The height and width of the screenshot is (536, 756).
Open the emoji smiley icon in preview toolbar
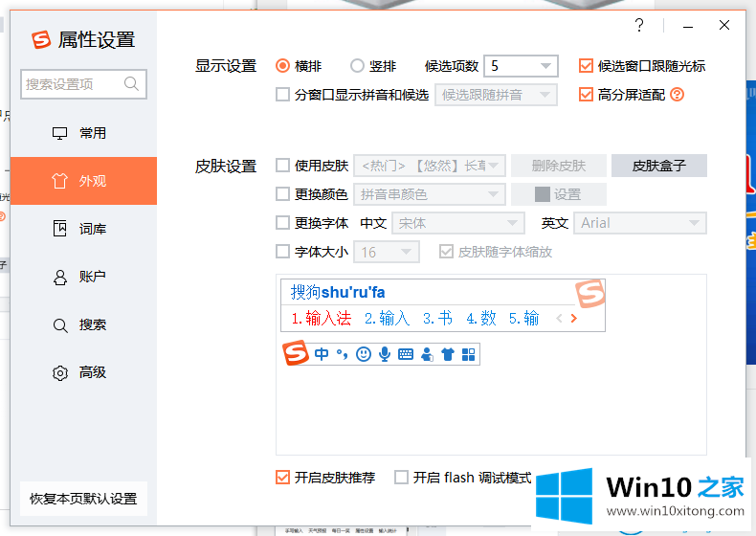(x=363, y=354)
